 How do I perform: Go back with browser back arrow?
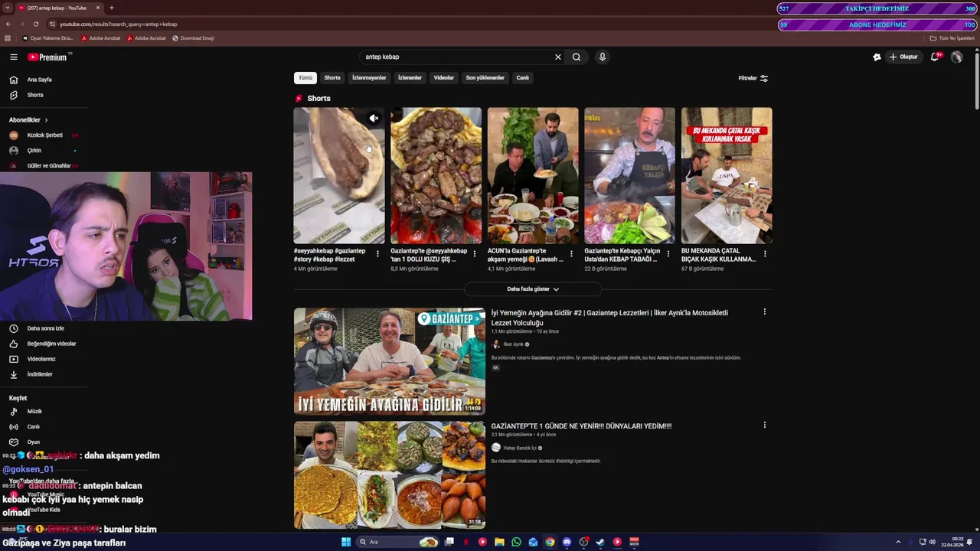(8, 24)
